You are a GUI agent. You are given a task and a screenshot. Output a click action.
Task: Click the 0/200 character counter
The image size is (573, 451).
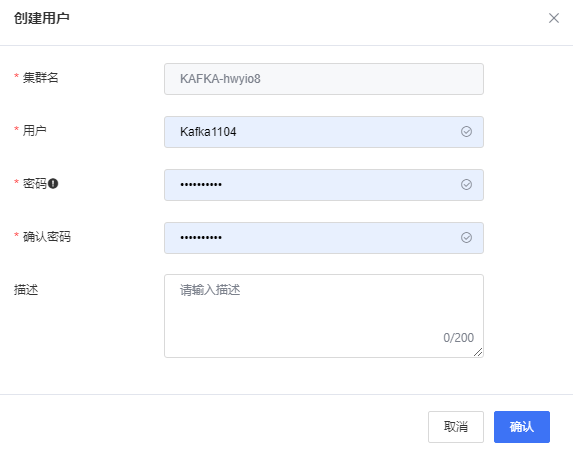click(458, 337)
